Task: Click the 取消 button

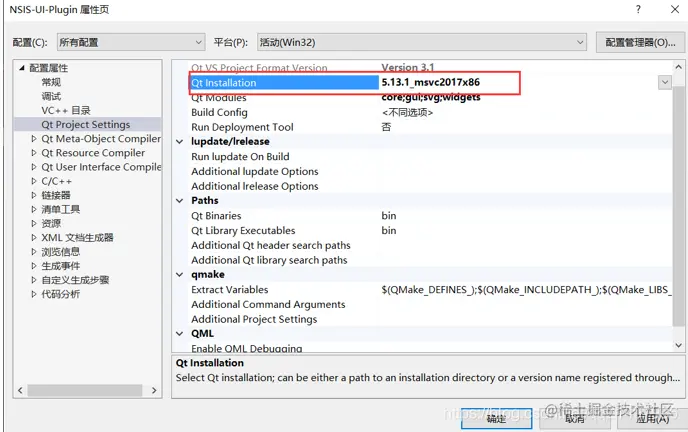Action: coord(574,418)
